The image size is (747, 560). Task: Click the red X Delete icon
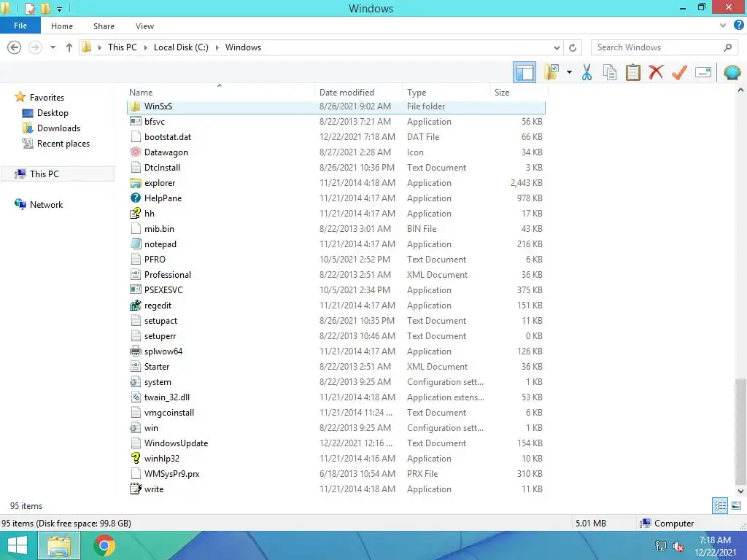[657, 72]
